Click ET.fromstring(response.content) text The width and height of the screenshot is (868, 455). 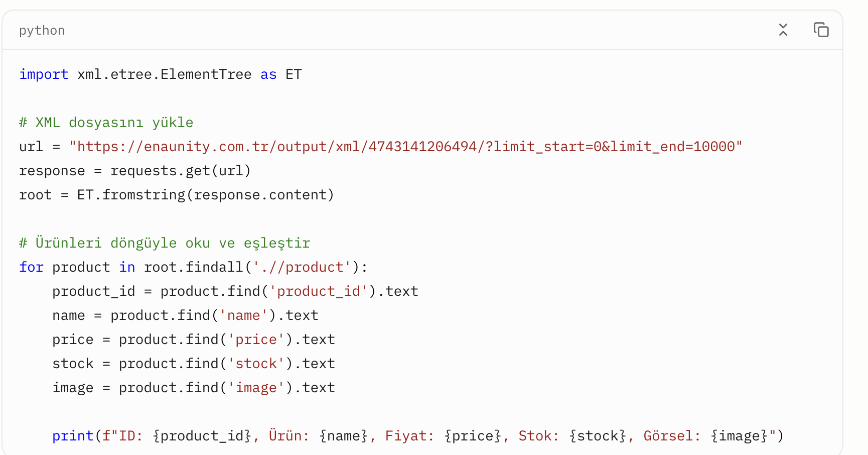click(205, 195)
